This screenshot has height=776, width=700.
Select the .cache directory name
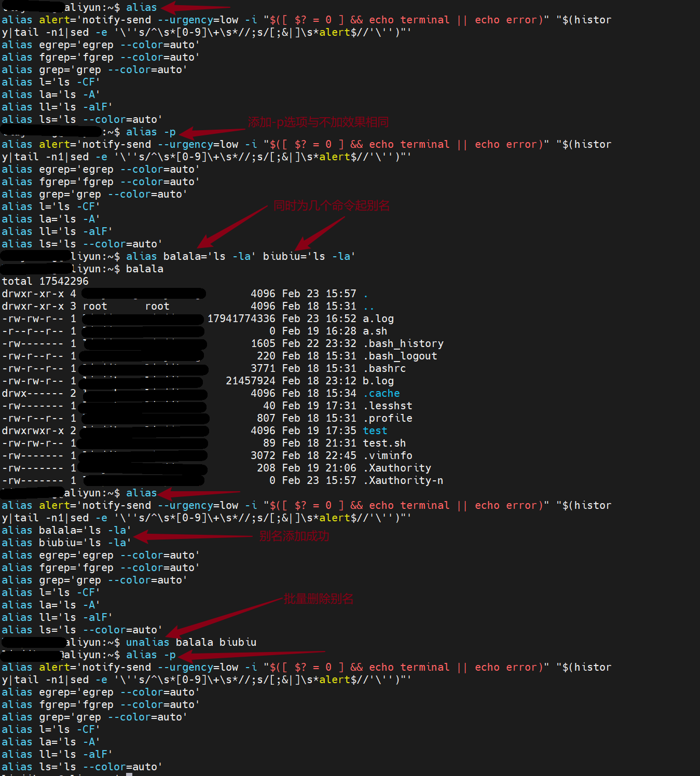tap(382, 393)
